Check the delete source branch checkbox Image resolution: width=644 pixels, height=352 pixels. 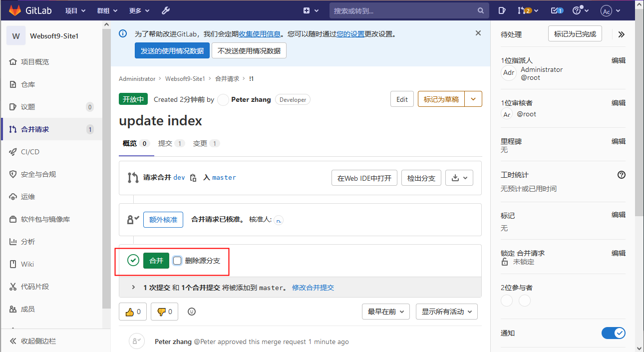(x=177, y=261)
